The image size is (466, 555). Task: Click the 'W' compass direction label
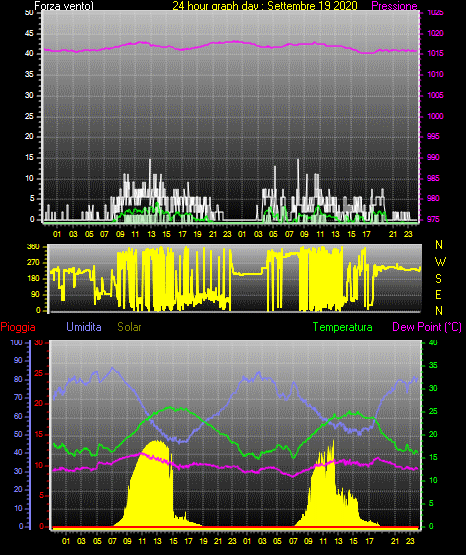[x=440, y=262]
